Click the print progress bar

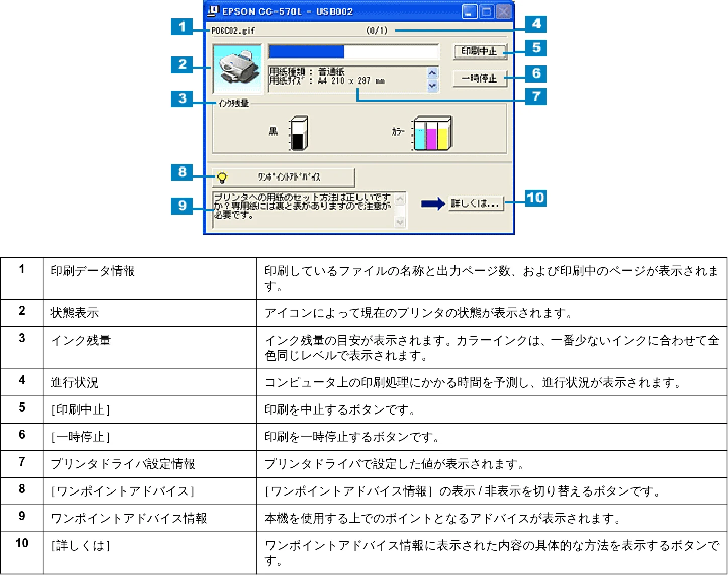coord(354,51)
